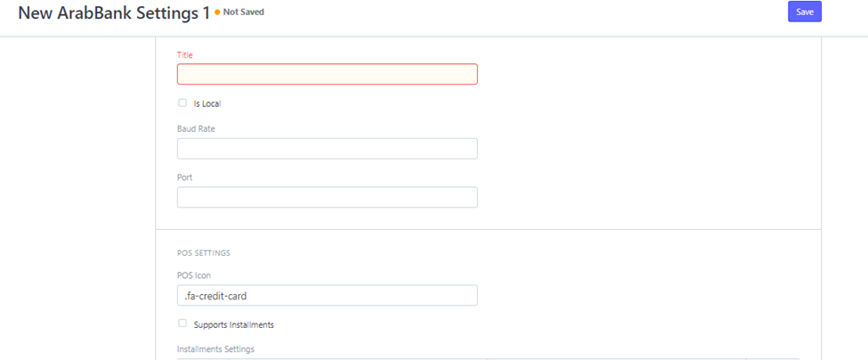Image resolution: width=868 pixels, height=360 pixels.
Task: Click the divider line above POS SETTINGS
Action: (x=488, y=229)
